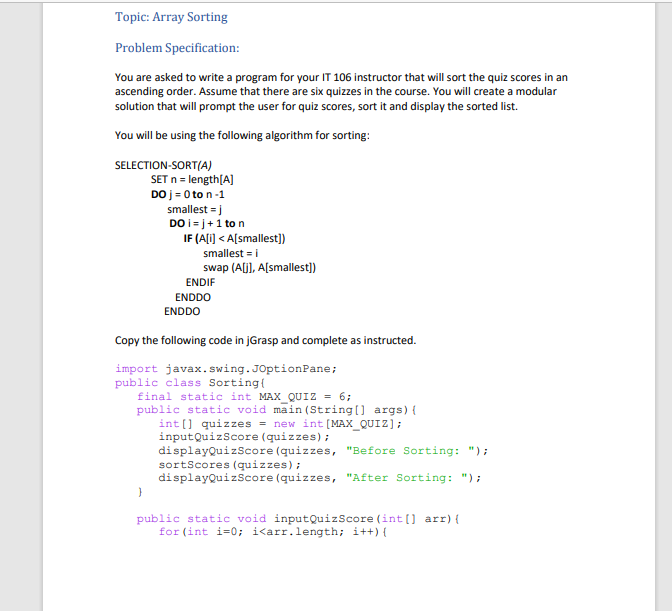Click the 'public static void inputQuizScore' method line

pos(298,519)
